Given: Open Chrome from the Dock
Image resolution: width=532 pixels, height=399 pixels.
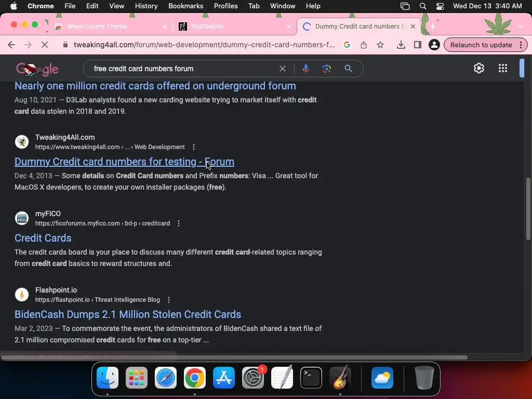Looking at the screenshot, I should click(x=195, y=378).
